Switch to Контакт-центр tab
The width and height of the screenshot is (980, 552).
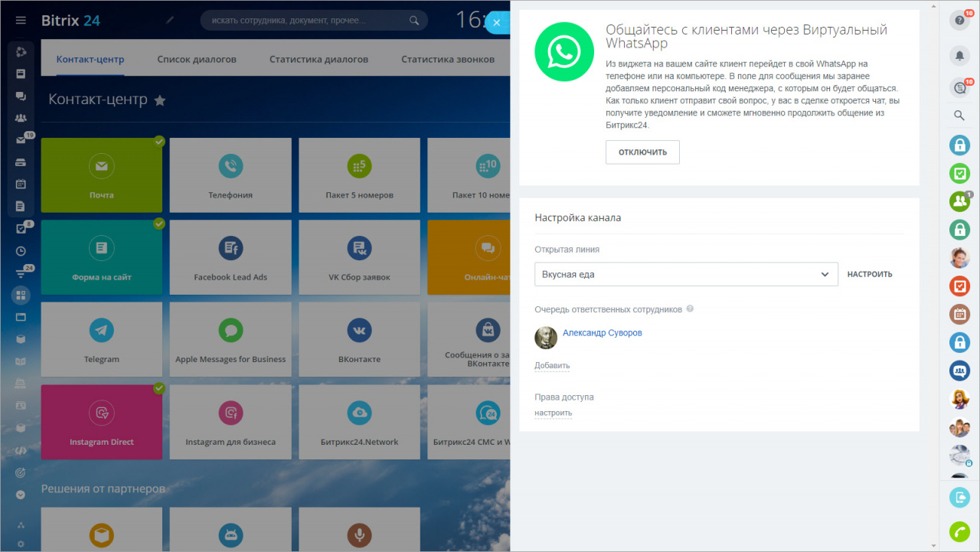(90, 59)
